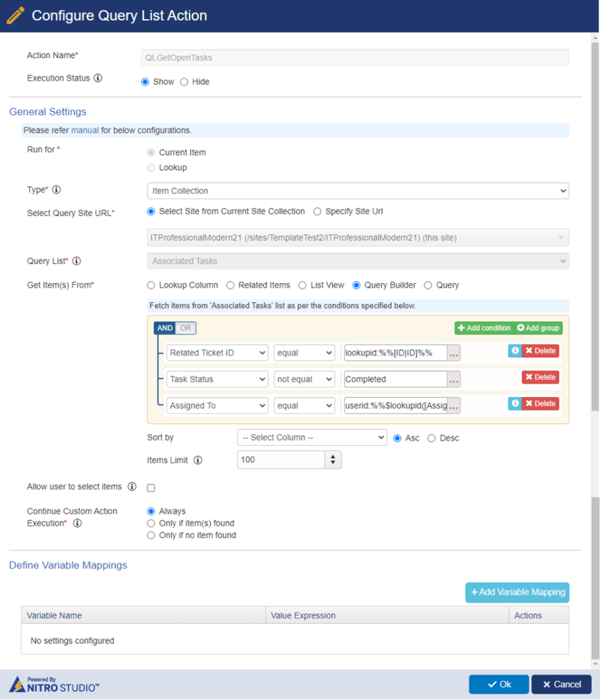Click info icon next to Query List
This screenshot has width=600, height=700.
tap(77, 260)
